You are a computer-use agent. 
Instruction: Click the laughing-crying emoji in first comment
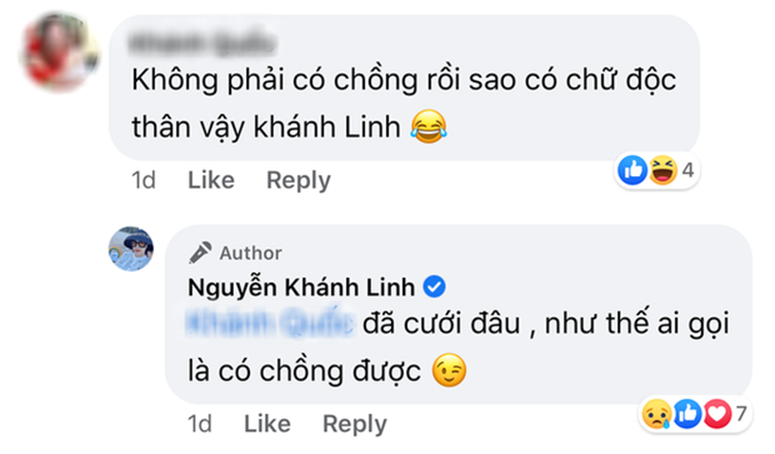coord(429,126)
